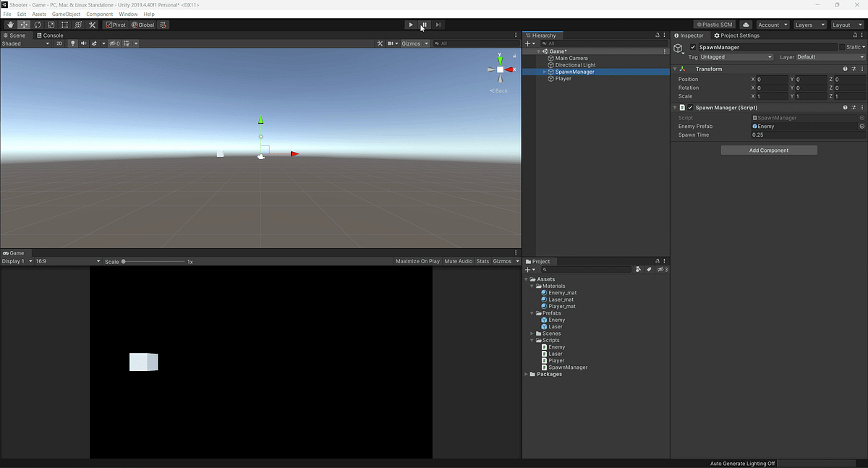Screen dimensions: 868x468
Task: Click the Add Component button
Action: tap(768, 149)
